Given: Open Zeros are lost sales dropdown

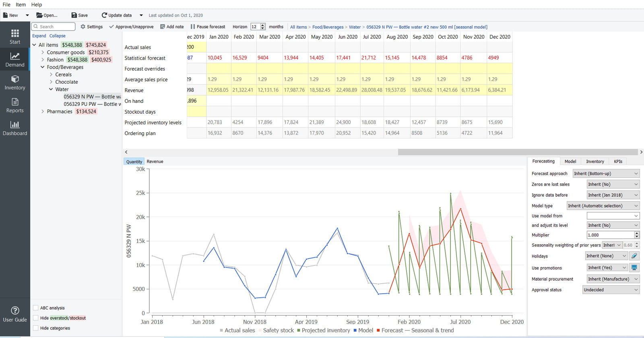Looking at the screenshot, I should [x=613, y=184].
